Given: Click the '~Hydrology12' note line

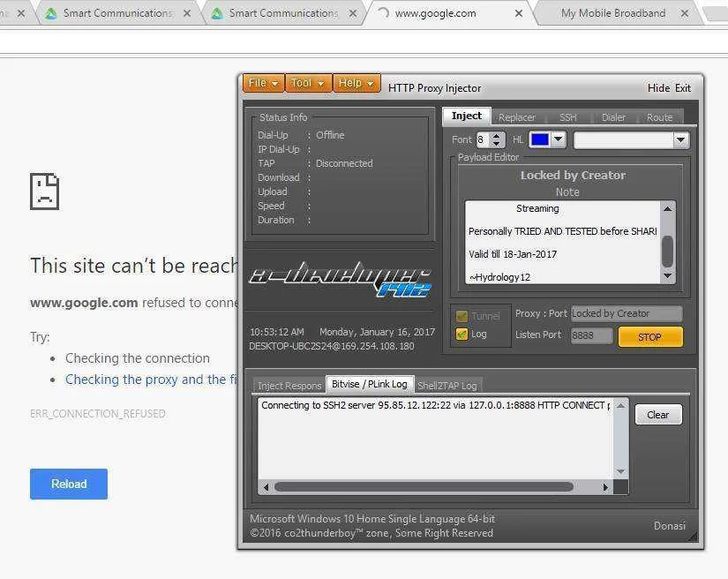Looking at the screenshot, I should 499,277.
